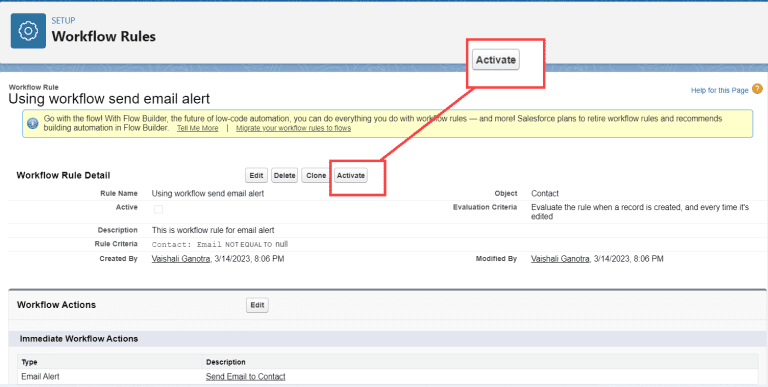This screenshot has width=768, height=387.
Task: Click the Evaluation Criteria value text
Action: 640,212
